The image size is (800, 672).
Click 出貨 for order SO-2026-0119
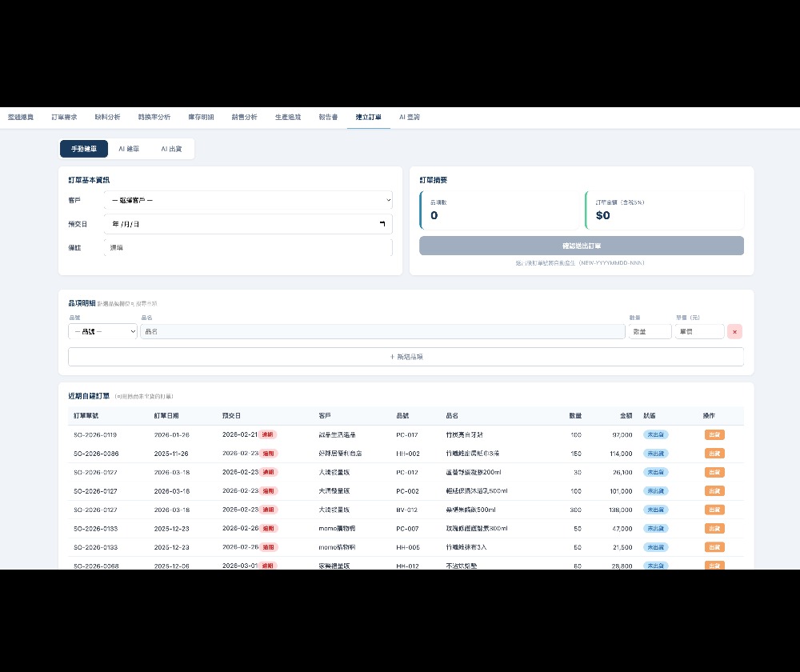click(x=714, y=434)
